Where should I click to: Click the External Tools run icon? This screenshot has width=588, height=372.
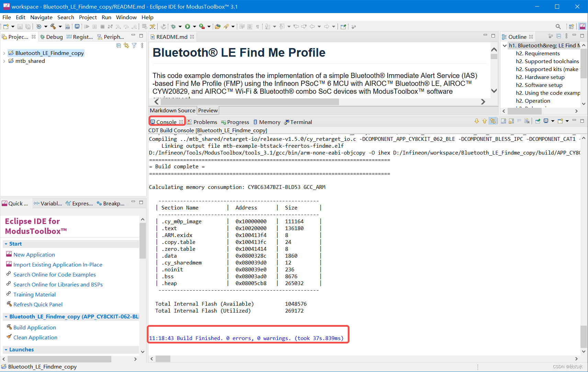click(202, 26)
